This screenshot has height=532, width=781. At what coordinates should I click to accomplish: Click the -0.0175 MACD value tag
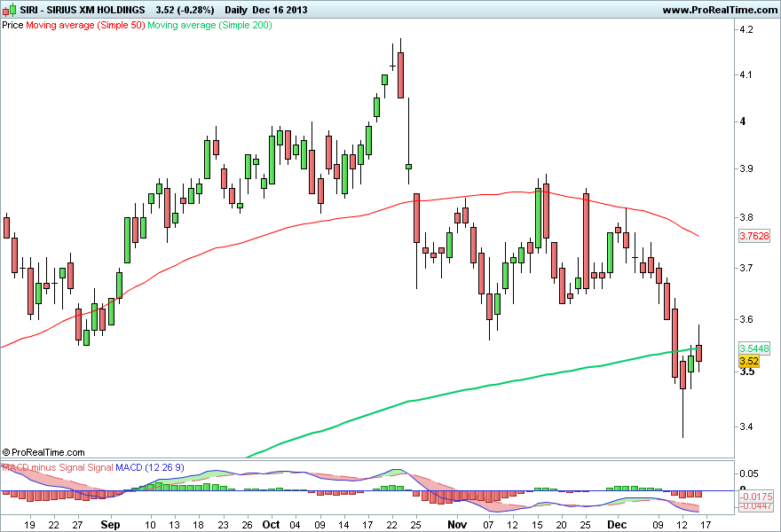click(x=756, y=497)
